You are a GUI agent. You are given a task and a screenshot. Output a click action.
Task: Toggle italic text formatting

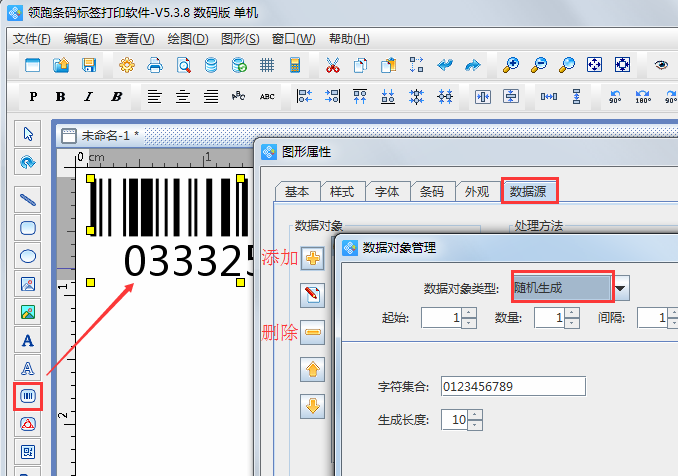click(x=88, y=97)
